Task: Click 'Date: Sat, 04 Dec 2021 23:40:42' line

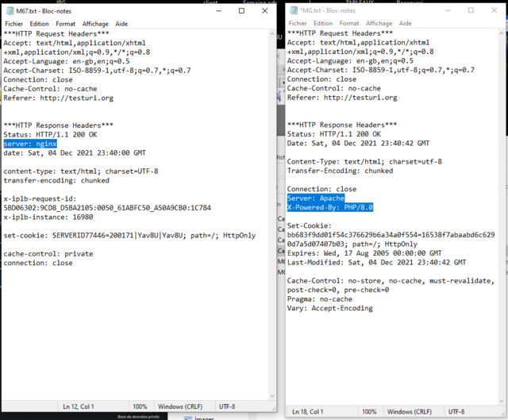Action: 358,143
